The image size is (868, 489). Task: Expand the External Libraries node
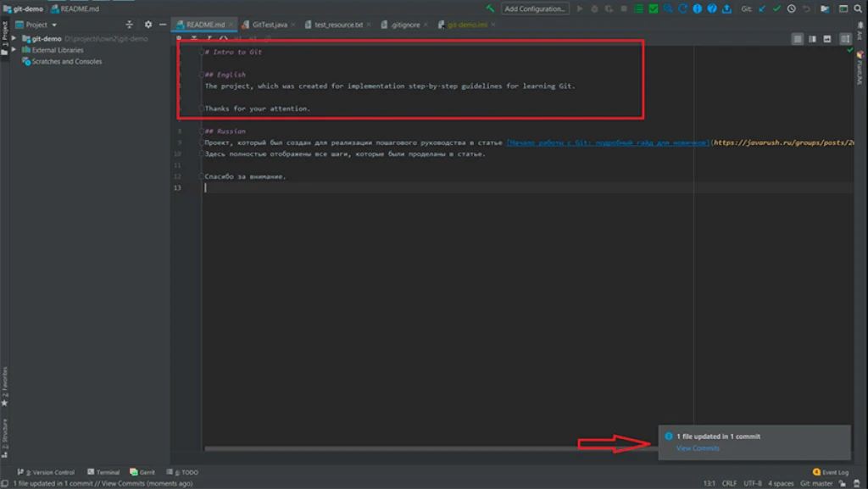coord(14,50)
